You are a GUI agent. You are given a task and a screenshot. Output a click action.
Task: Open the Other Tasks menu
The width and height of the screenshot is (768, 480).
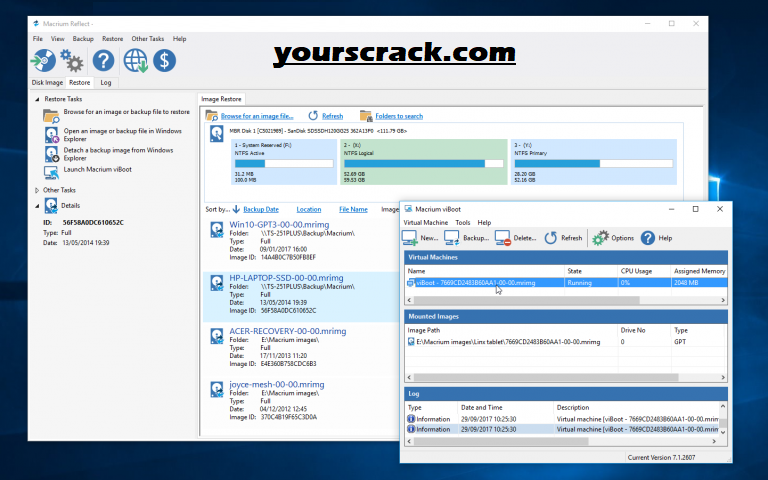147,39
